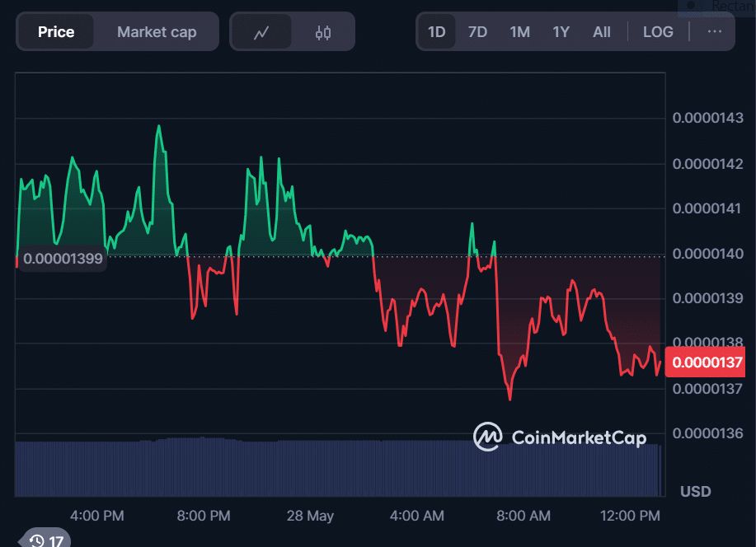Select the 1D time range
The image size is (756, 547).
pyautogui.click(x=436, y=32)
